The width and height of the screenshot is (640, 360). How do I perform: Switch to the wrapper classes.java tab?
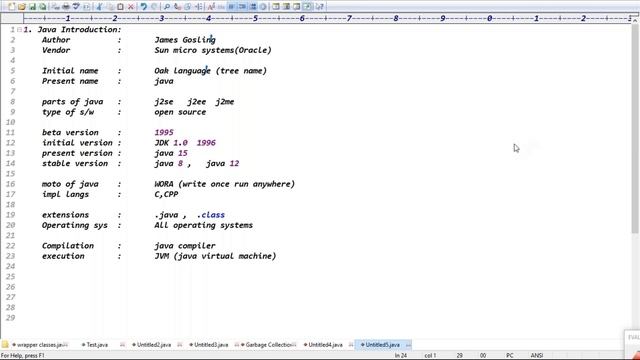[x=40, y=345]
